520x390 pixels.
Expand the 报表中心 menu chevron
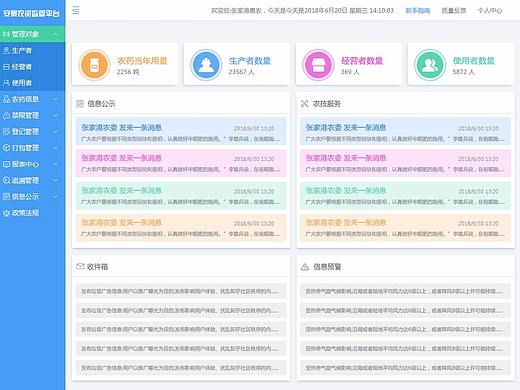tap(55, 164)
